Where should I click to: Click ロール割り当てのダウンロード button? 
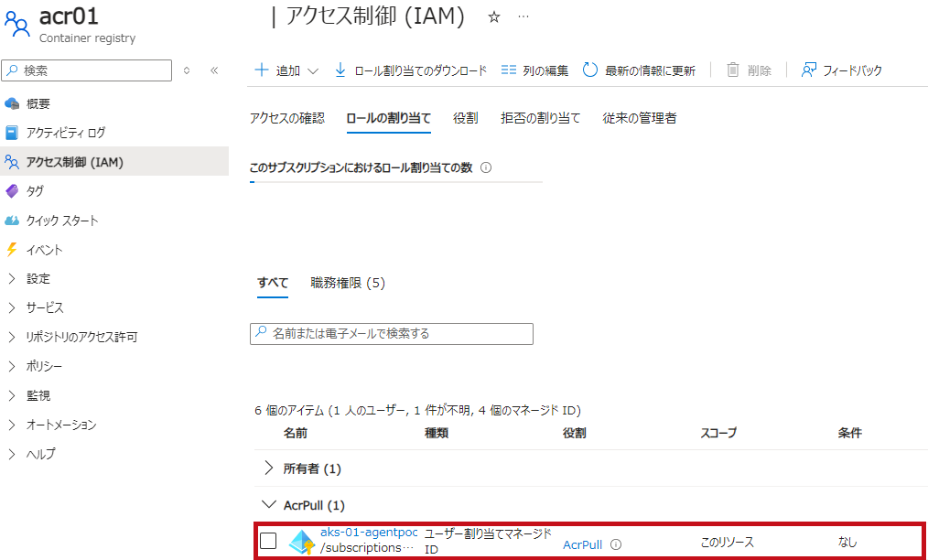point(411,70)
